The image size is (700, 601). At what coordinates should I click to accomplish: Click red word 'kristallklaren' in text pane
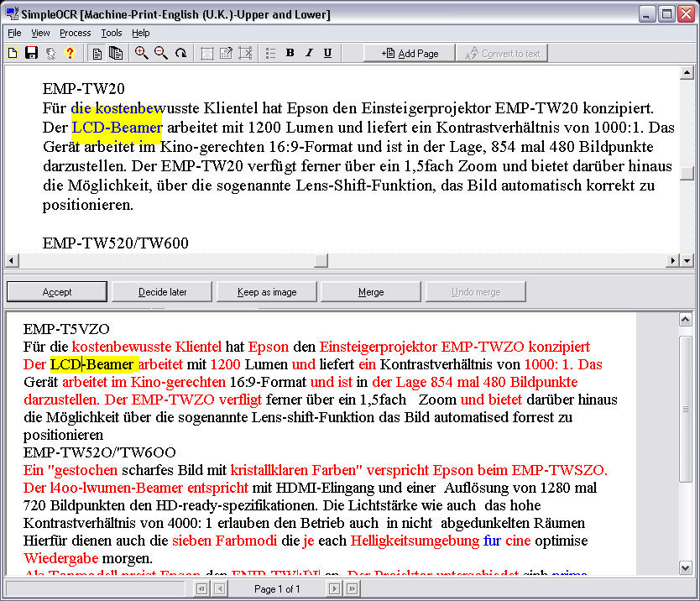[269, 470]
